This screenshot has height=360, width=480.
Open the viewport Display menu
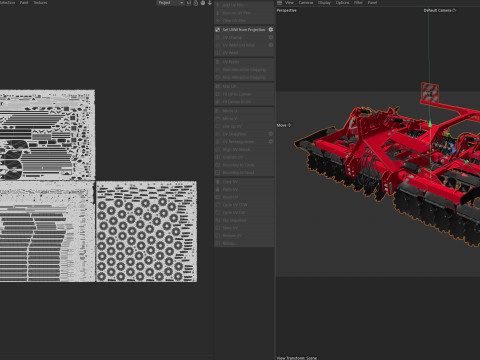pos(324,3)
